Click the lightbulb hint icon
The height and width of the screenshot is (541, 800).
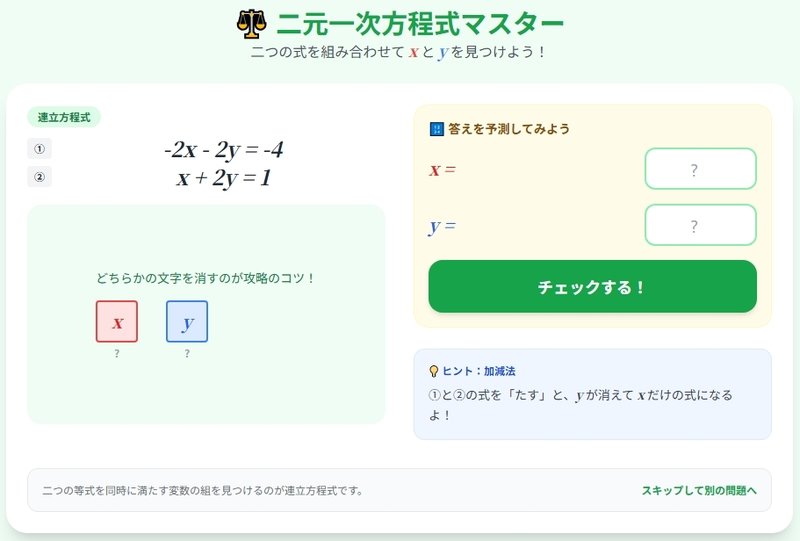[x=434, y=371]
